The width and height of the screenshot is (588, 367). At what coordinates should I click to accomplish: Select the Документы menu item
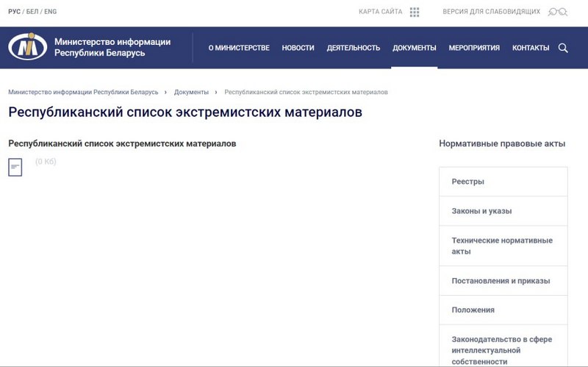point(414,48)
